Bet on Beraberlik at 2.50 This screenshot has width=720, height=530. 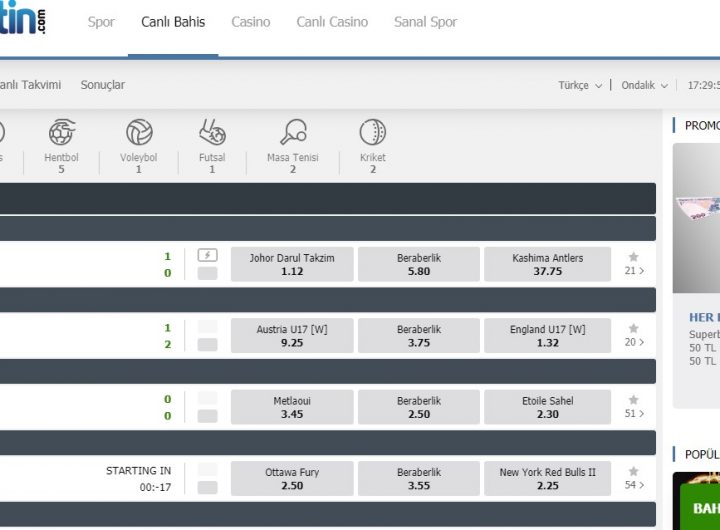coord(419,407)
